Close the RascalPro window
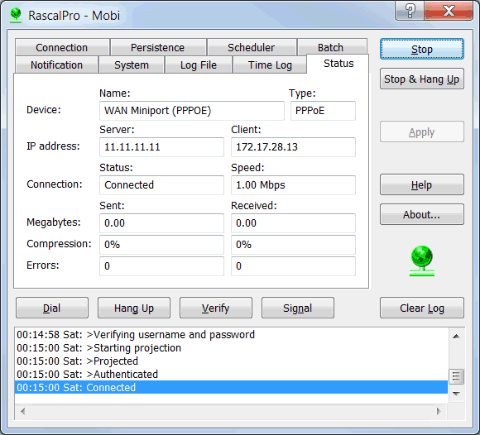 pyautogui.click(x=448, y=11)
